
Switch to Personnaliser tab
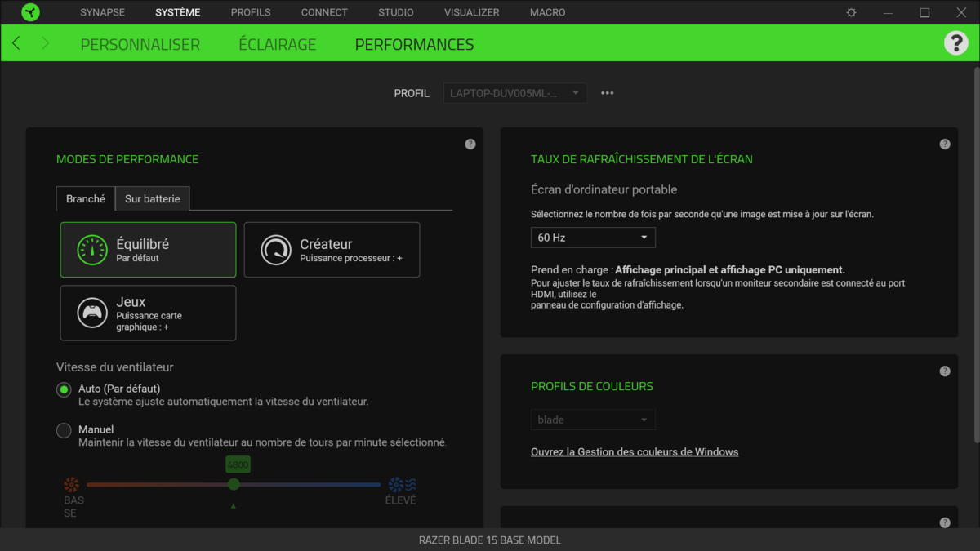click(x=140, y=44)
